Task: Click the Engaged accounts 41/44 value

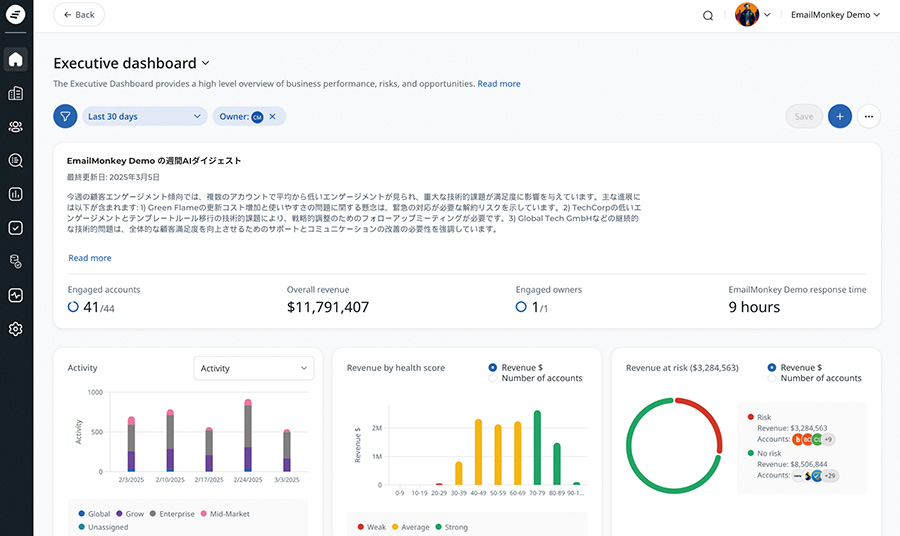Action: tap(99, 308)
